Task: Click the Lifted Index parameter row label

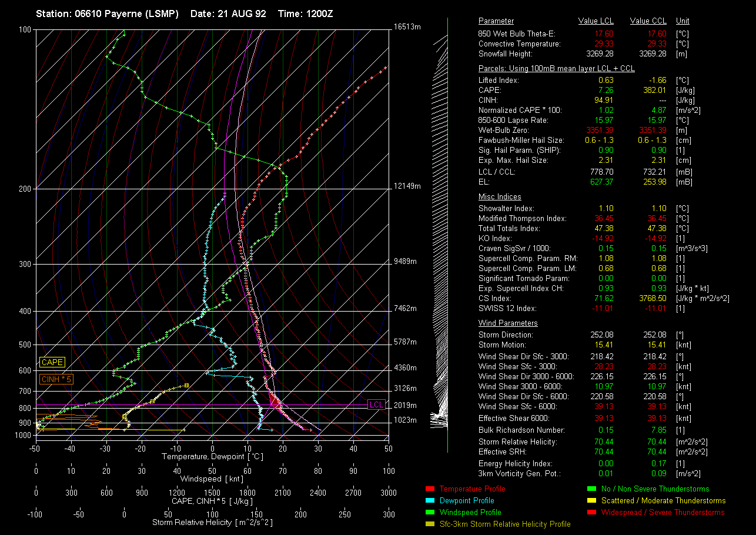Action: (x=499, y=80)
